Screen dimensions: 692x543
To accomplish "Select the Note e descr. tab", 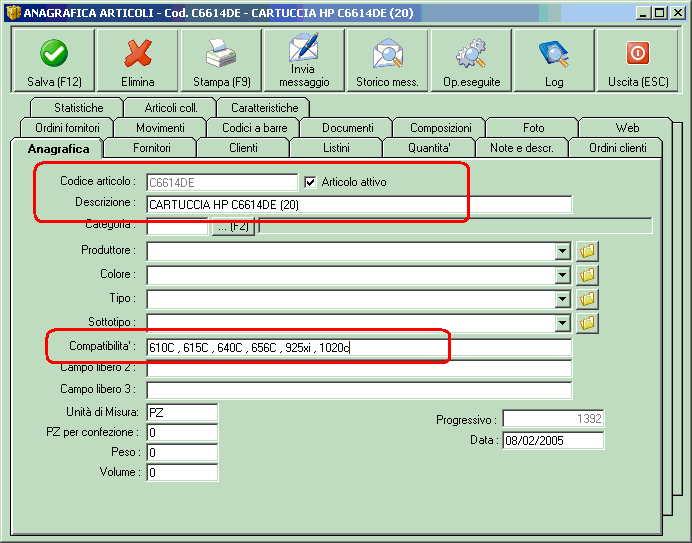I will [x=522, y=148].
